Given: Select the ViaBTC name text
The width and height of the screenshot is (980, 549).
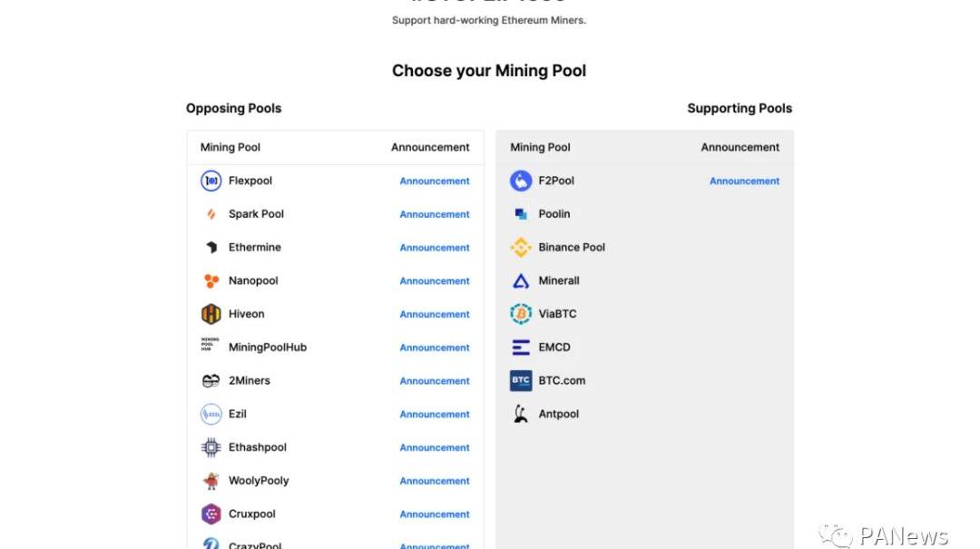Looking at the screenshot, I should pos(557,314).
